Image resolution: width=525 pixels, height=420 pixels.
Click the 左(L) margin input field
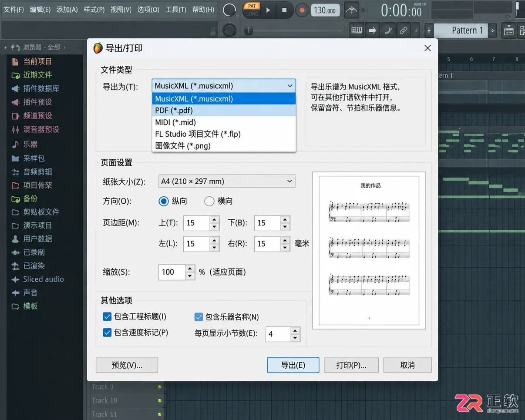197,244
